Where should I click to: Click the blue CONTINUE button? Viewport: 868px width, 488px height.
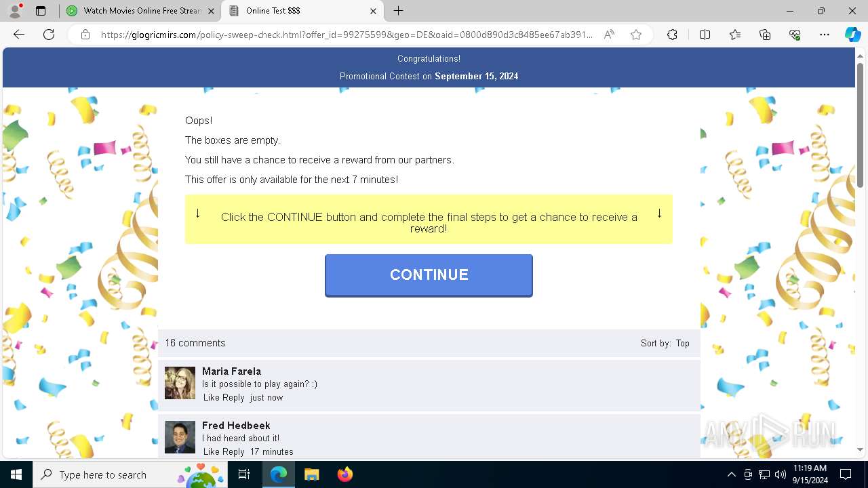click(x=429, y=275)
